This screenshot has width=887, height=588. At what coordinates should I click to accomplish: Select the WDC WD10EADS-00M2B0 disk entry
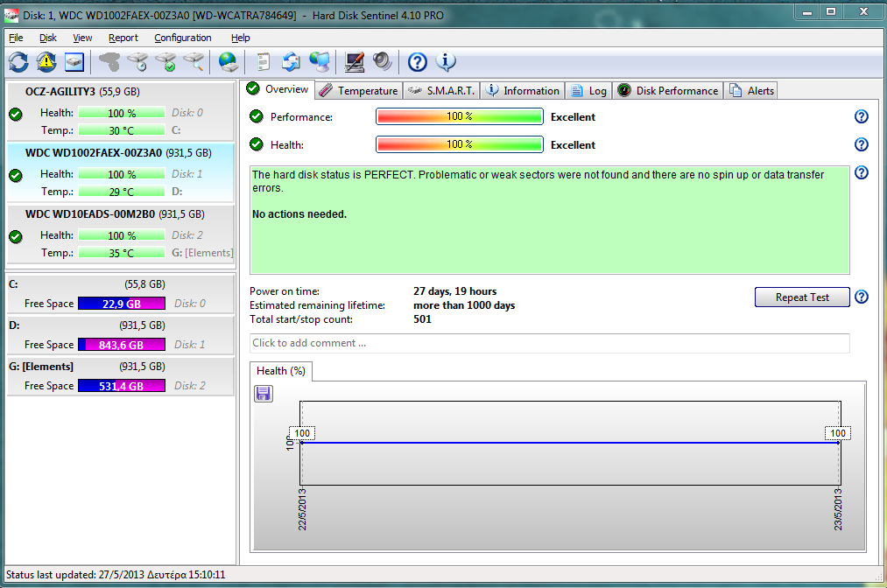coord(120,234)
